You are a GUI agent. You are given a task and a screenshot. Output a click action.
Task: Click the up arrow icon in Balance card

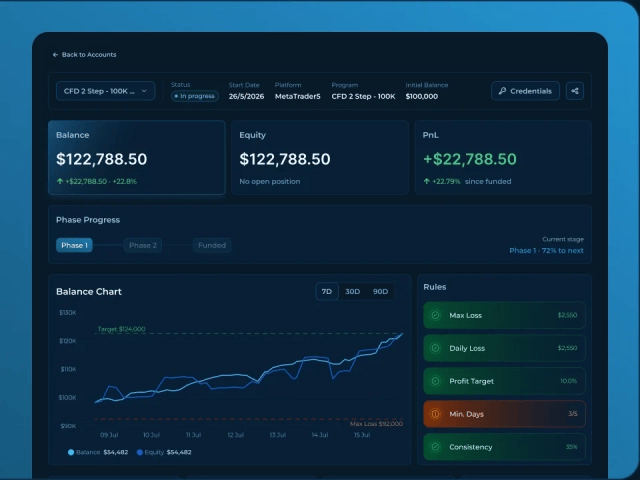point(60,181)
